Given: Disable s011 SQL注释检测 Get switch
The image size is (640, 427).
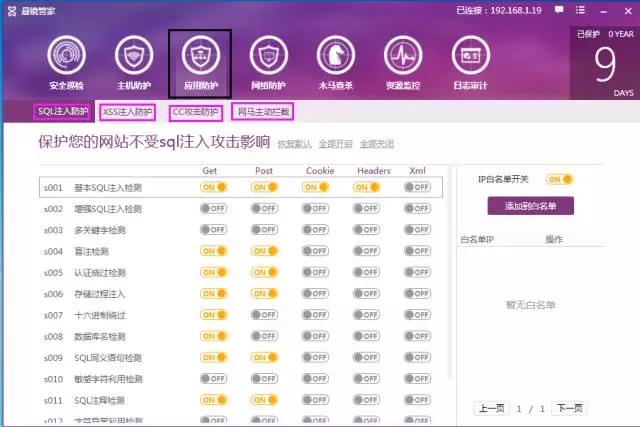Looking at the screenshot, I should (213, 400).
